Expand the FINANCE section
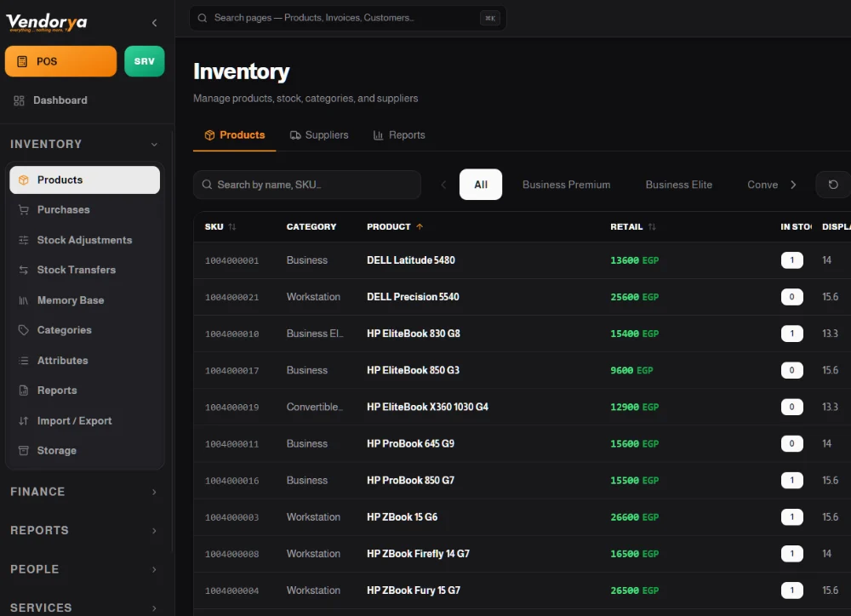This screenshot has height=616, width=851. point(84,492)
